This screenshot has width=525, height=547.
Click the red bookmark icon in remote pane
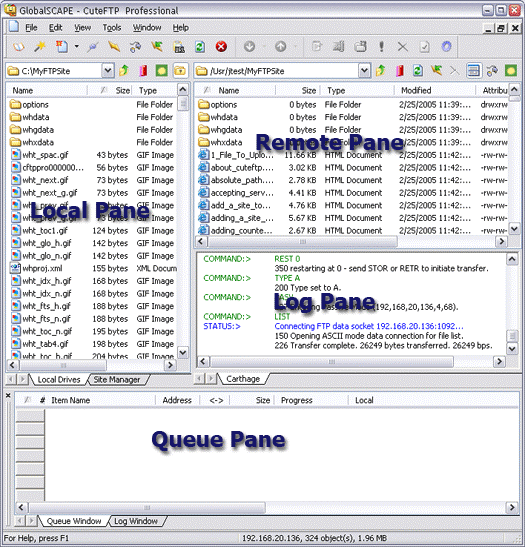click(400, 71)
